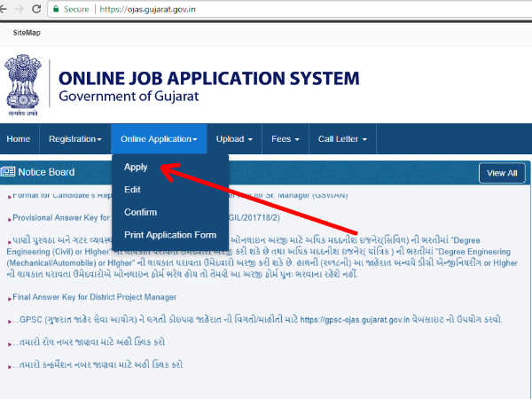
Task: Choose Apply from Online Application menu
Action: coord(136,167)
